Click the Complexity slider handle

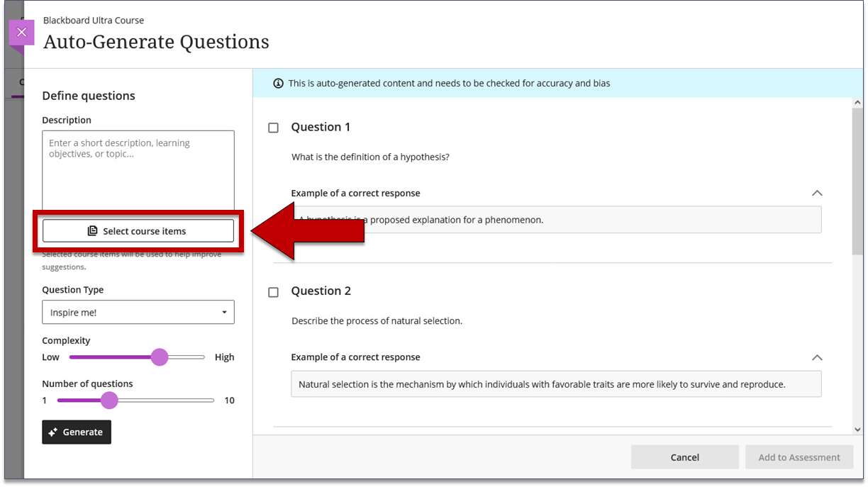click(160, 357)
